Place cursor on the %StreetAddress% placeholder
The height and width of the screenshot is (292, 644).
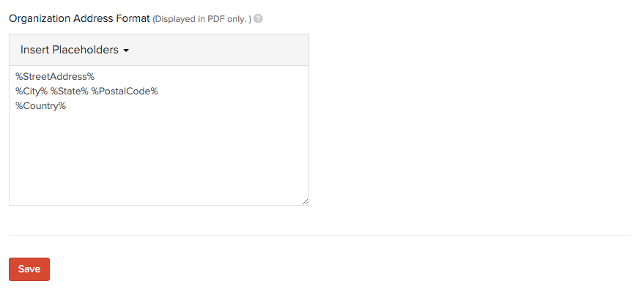[x=55, y=76]
